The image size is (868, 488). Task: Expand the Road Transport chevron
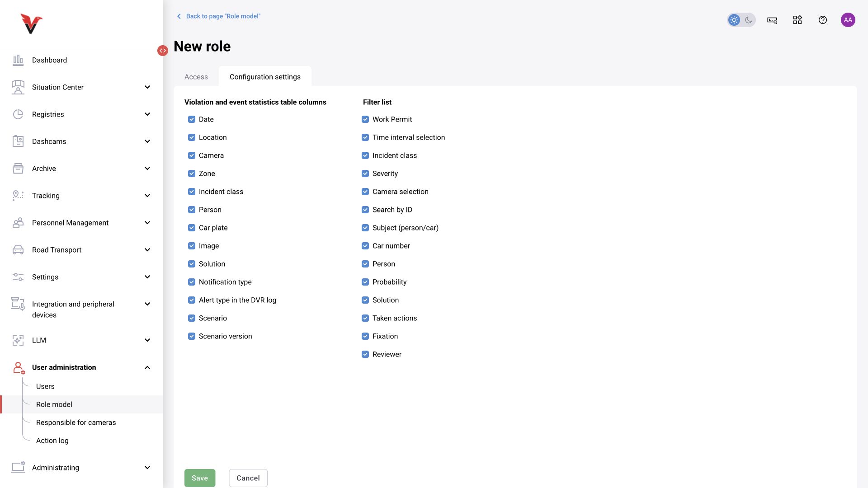click(x=147, y=250)
